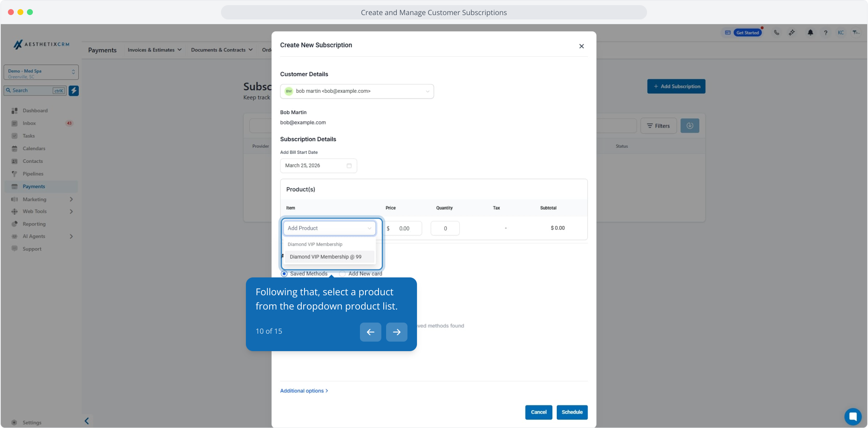Click the Quantity input field
The image size is (868, 428).
(445, 229)
